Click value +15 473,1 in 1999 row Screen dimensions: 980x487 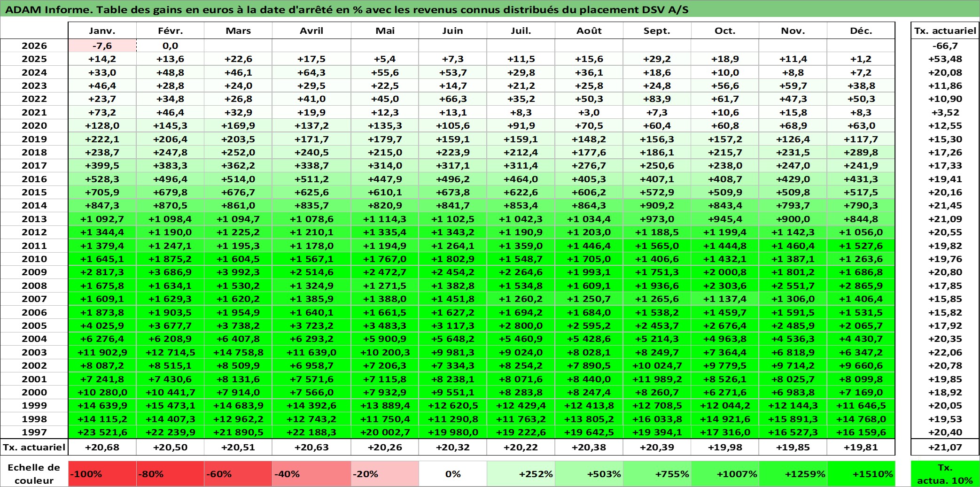(170, 405)
